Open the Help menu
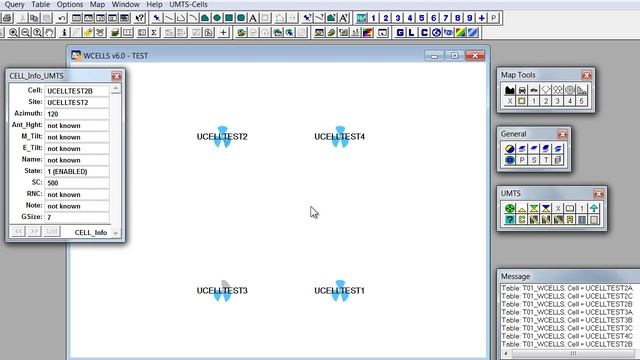The height and width of the screenshot is (360, 640). (x=154, y=4)
